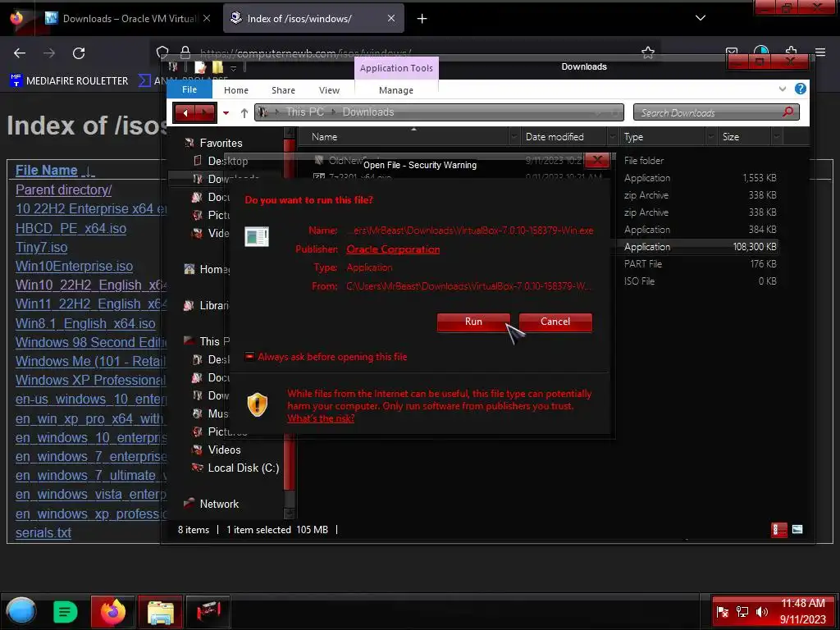Click Run in the Security Warning dialog
The height and width of the screenshot is (630, 840).
[x=473, y=322]
